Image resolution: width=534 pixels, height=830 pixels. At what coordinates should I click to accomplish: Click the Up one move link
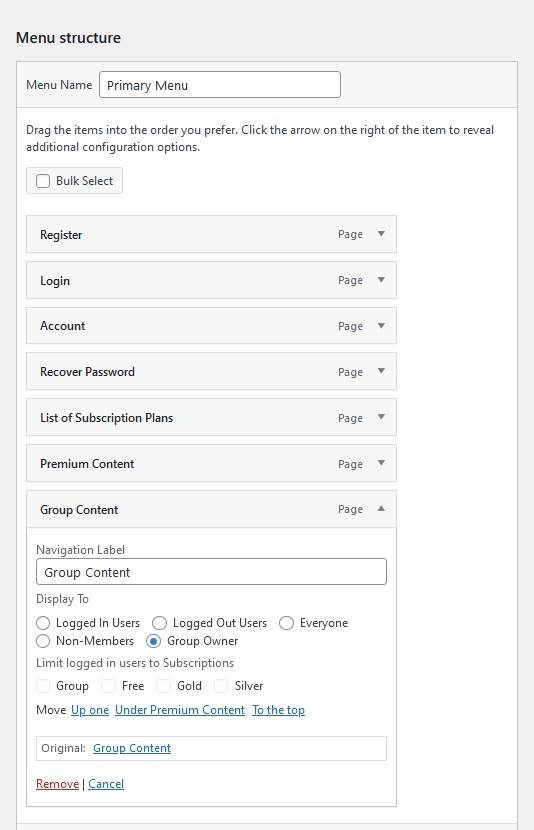tap(90, 710)
